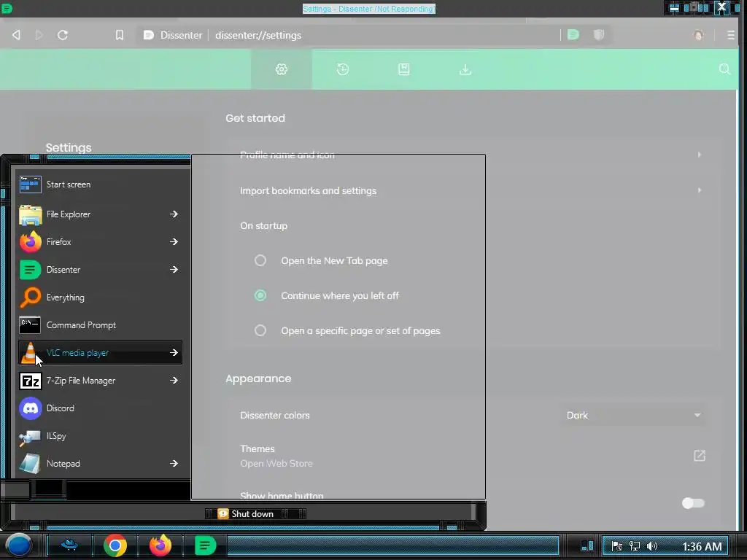Launch Everything search from start menu
Screen dimensions: 747x560
point(100,297)
